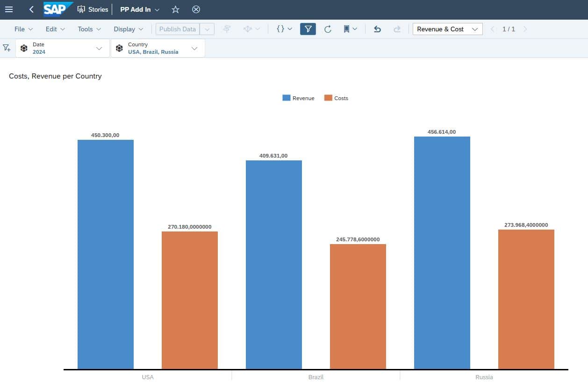Open the bookmark icon menu
This screenshot has width=588, height=390.
[x=350, y=29]
